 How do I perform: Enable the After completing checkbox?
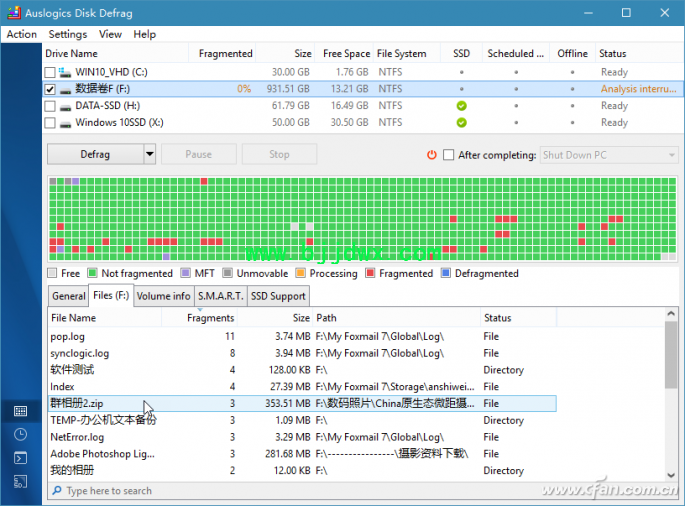point(448,155)
